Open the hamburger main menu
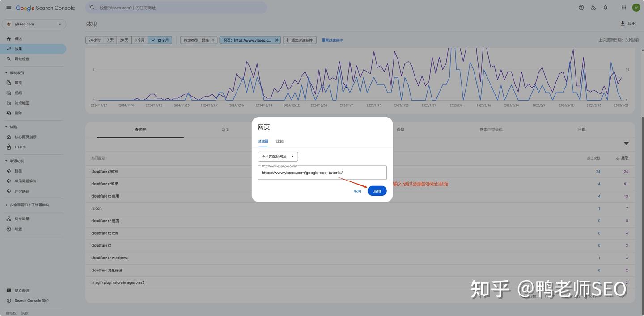The width and height of the screenshot is (644, 316). 8,8
